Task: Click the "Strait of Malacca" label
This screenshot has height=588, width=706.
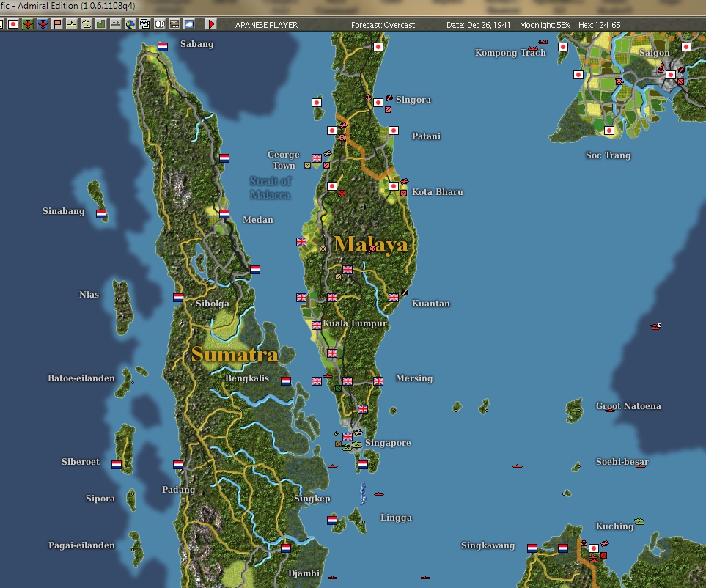Action: coord(270,188)
